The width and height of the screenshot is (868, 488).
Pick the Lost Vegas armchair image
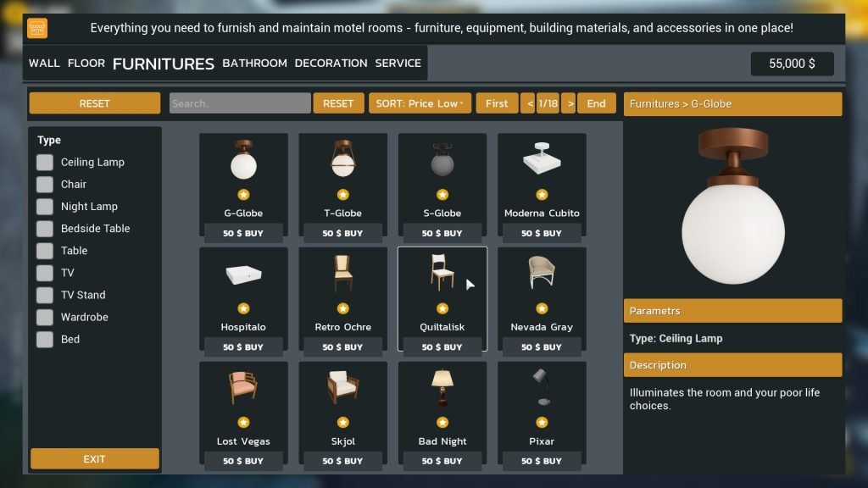pyautogui.click(x=243, y=388)
